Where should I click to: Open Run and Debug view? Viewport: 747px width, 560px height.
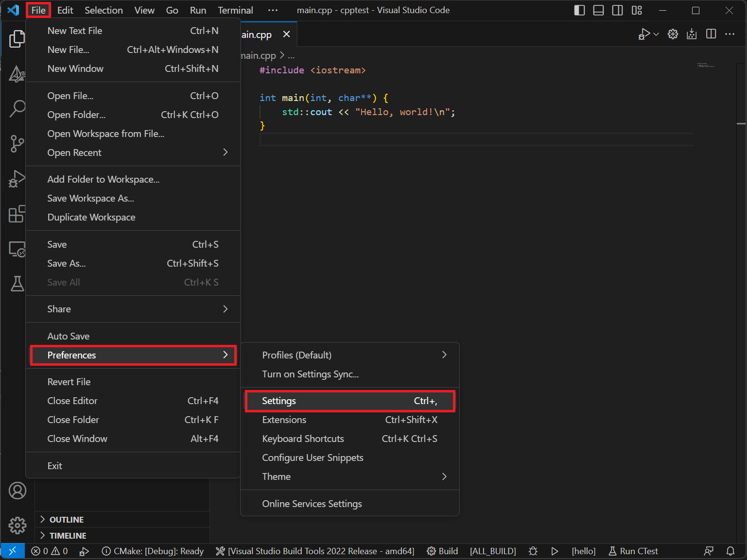coord(17,179)
